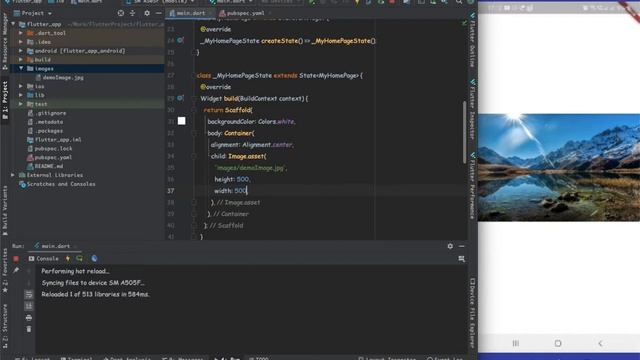Select pubspec.yaml in project tree
The width and height of the screenshot is (640, 360).
(49, 158)
